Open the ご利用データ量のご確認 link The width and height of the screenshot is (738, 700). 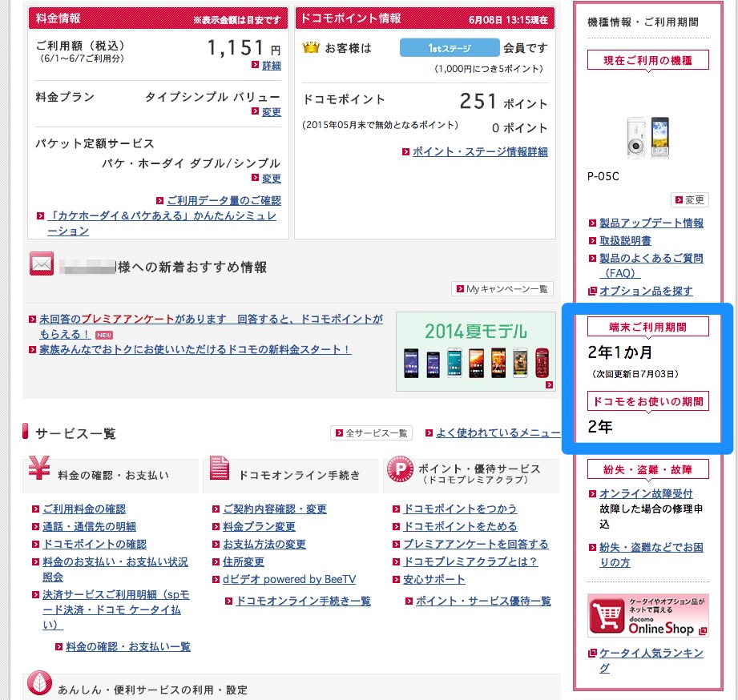pos(224,200)
